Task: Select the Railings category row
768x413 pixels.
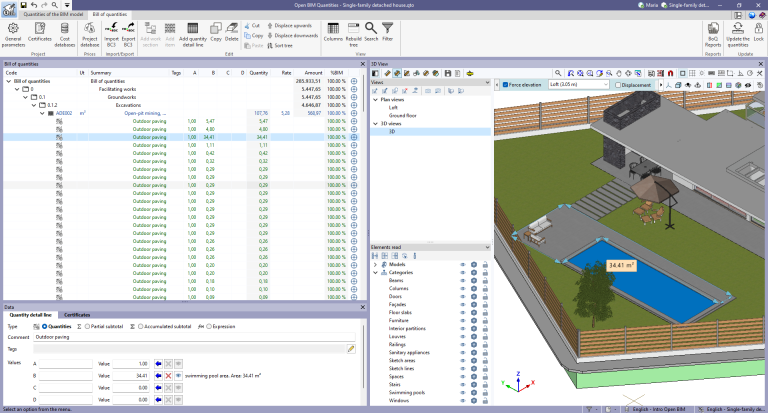Action: 397,344
